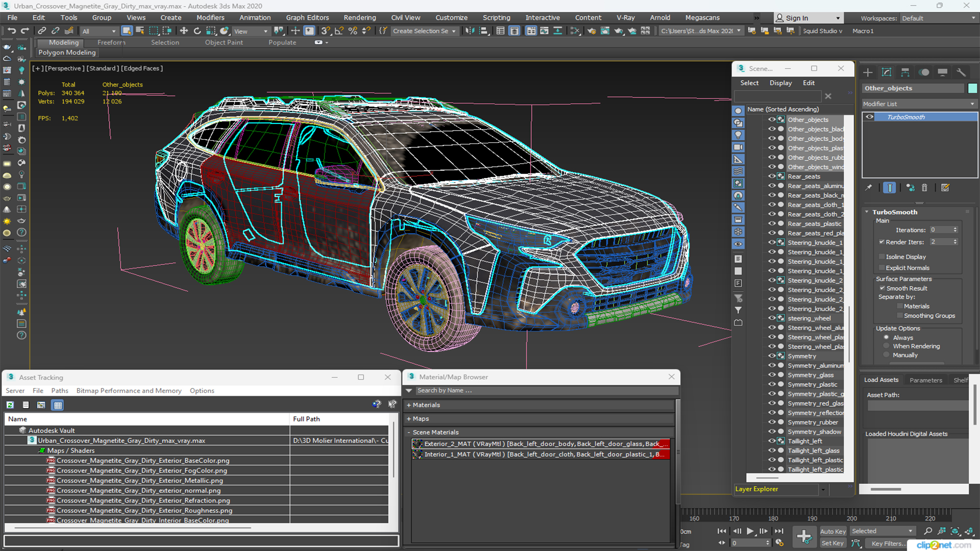Screen dimensions: 980x551
Task: Open the Hierarchy tab in the command panel
Action: coord(905,72)
